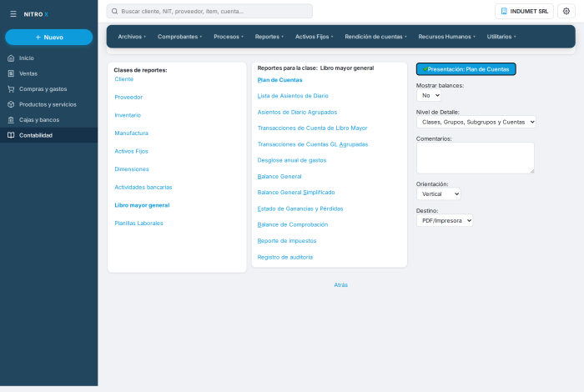Open Reporte de impuestos link
This screenshot has width=584, height=392.
287,241
